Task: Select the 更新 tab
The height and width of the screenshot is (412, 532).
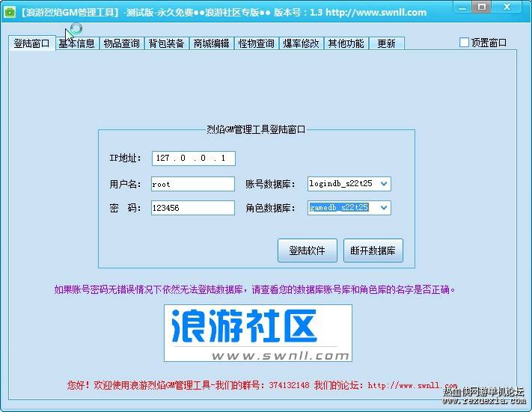Action: tap(386, 43)
